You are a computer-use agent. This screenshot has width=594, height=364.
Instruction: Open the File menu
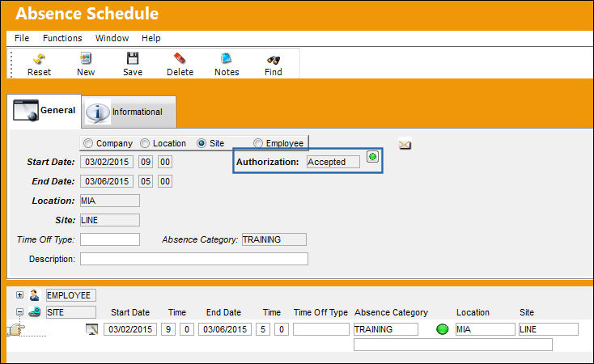[x=22, y=38]
